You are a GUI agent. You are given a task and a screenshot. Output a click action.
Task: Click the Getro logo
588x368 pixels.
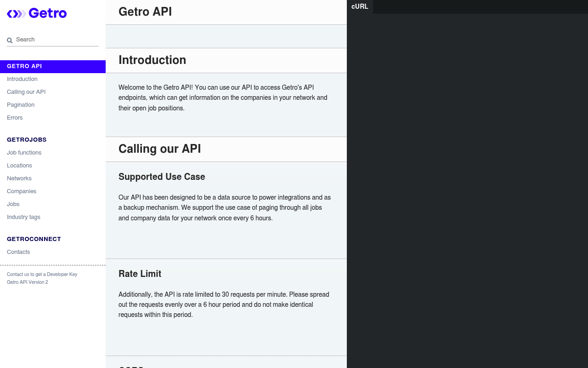[x=37, y=13]
